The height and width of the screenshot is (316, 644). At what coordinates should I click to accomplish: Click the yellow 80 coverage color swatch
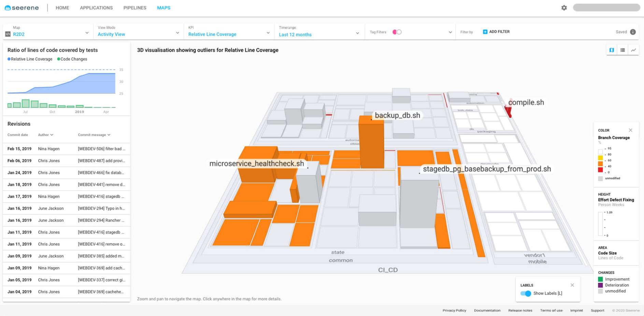[x=600, y=158]
